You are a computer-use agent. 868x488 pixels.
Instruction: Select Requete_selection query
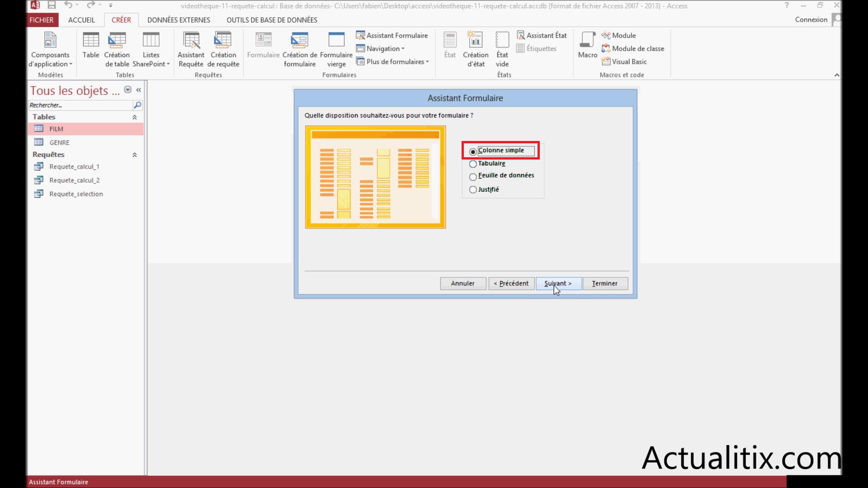click(x=86, y=194)
